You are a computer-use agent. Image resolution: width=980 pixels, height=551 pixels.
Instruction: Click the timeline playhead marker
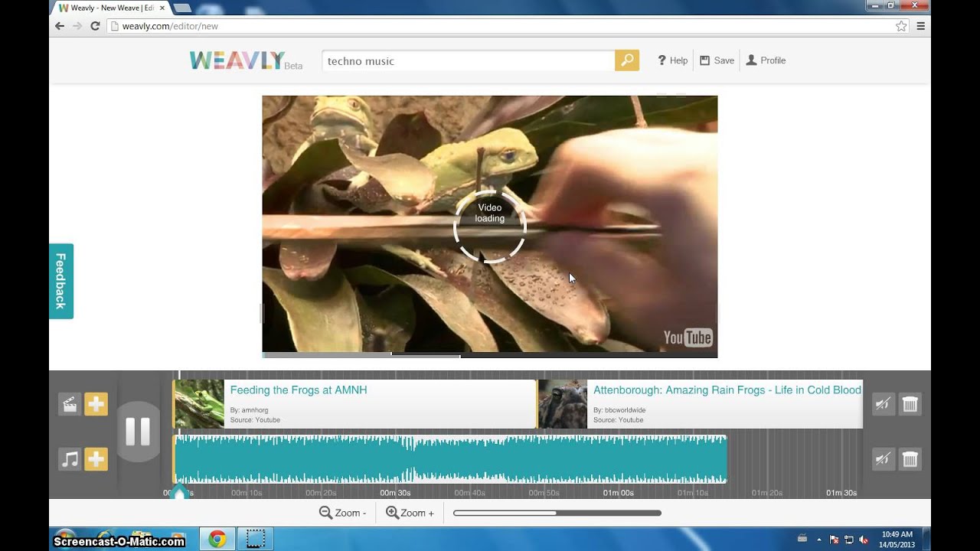(178, 492)
